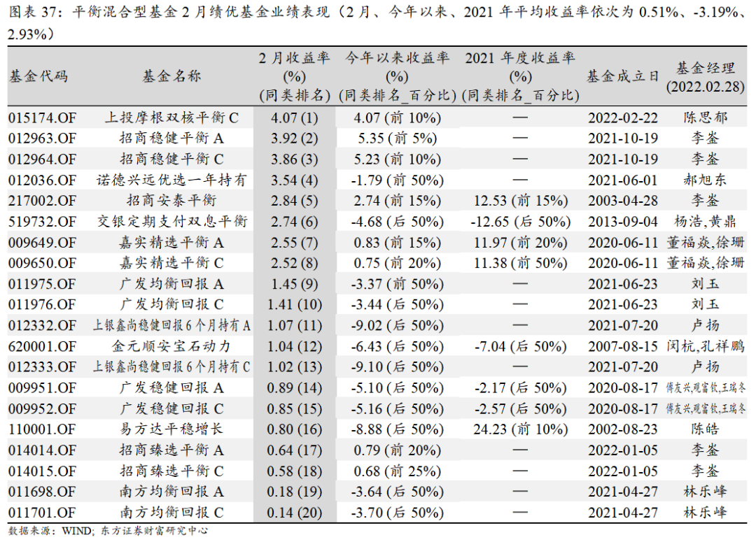Click inception date 2022-02-22
Image resolution: width=756 pixels, height=542 pixels.
click(622, 118)
